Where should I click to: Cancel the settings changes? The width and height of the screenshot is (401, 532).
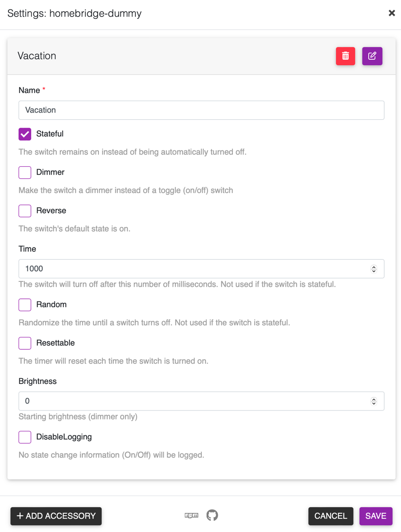[330, 516]
